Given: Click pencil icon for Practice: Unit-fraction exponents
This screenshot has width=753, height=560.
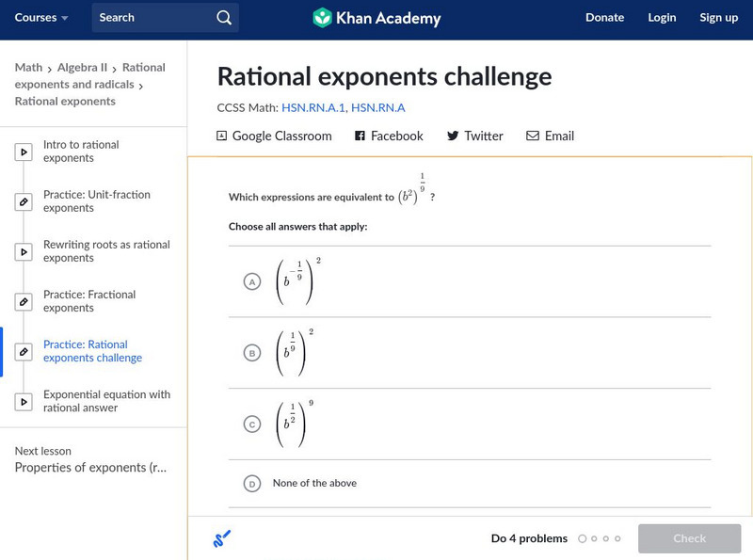Looking at the screenshot, I should click(x=24, y=201).
